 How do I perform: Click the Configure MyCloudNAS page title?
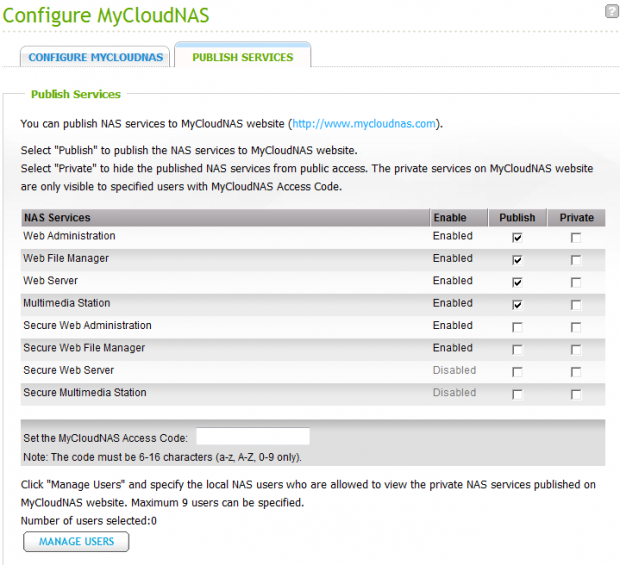coord(106,16)
